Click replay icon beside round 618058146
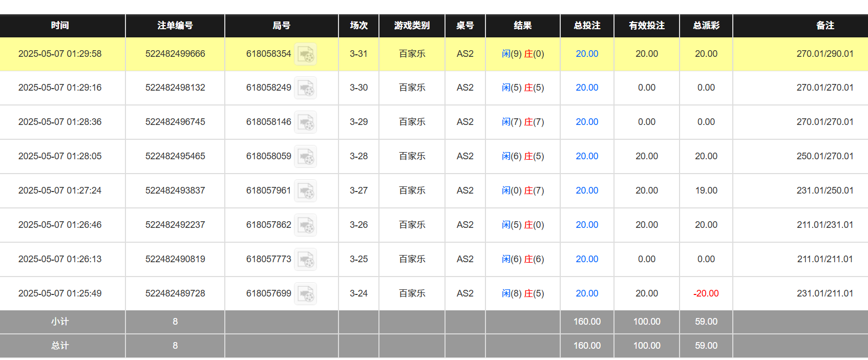The image size is (868, 360). [306, 122]
